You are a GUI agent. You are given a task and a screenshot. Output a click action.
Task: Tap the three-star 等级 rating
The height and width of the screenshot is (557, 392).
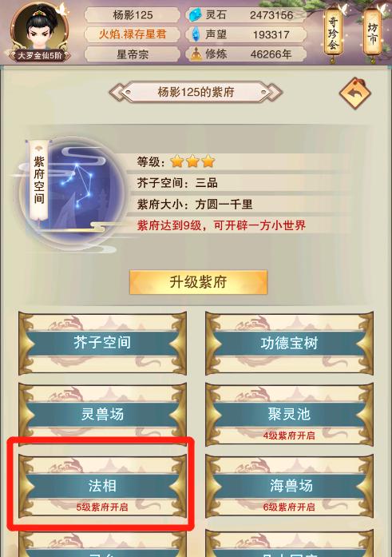[x=192, y=161]
